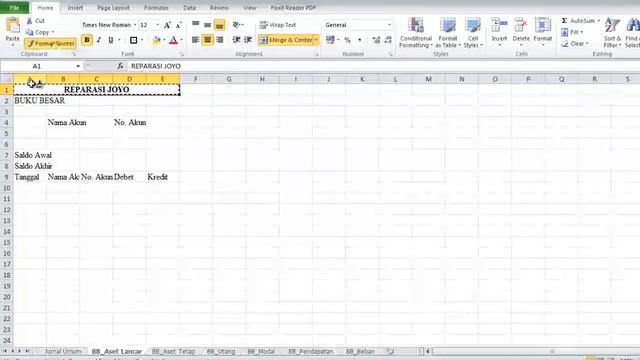
Task: Click the Format cells icon
Action: pyautogui.click(x=543, y=26)
